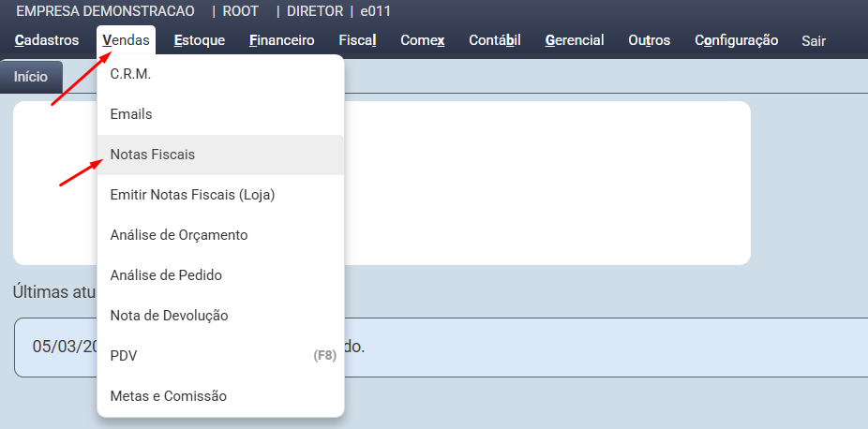The height and width of the screenshot is (429, 868).
Task: Select C.R.M. from the Vendas menu
Action: [130, 74]
